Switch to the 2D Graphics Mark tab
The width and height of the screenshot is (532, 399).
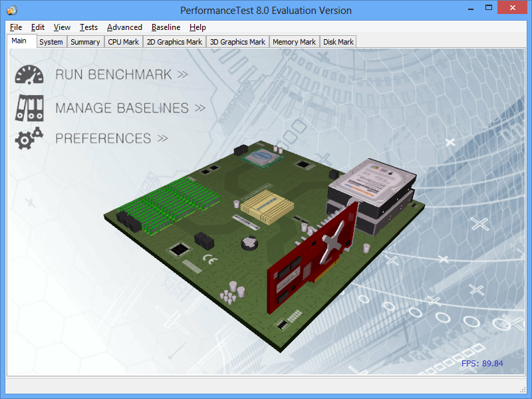click(174, 42)
